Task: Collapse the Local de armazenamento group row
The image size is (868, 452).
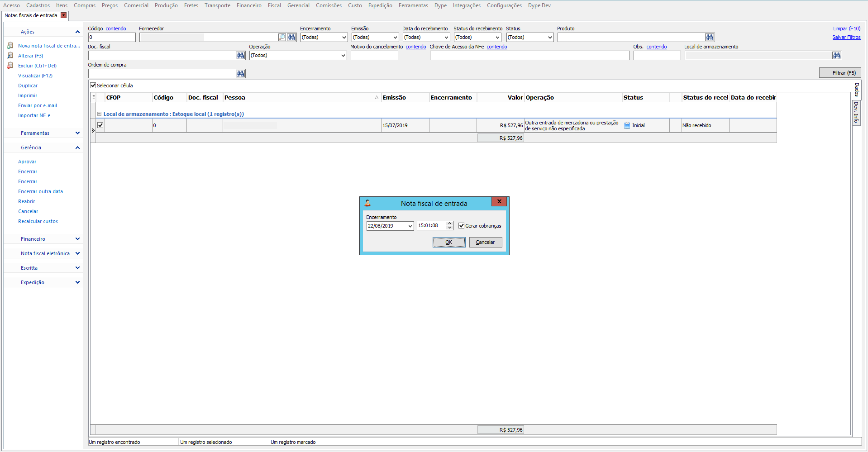Action: point(99,114)
